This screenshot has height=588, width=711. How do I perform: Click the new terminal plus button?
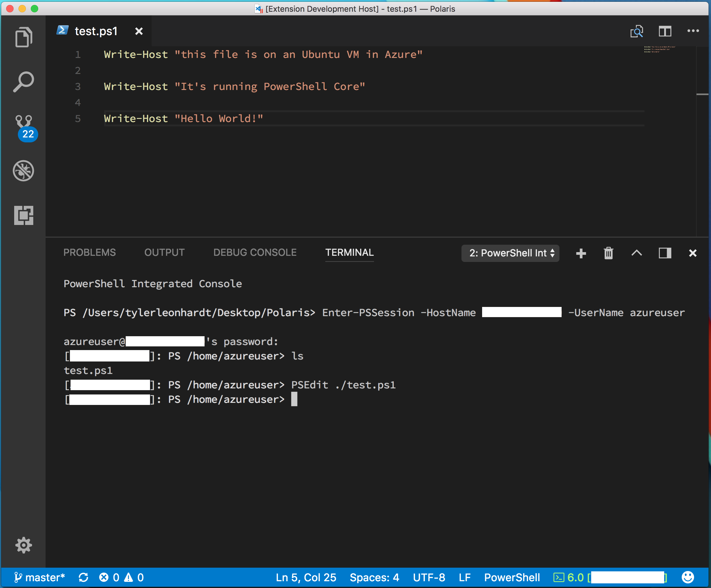(x=580, y=252)
